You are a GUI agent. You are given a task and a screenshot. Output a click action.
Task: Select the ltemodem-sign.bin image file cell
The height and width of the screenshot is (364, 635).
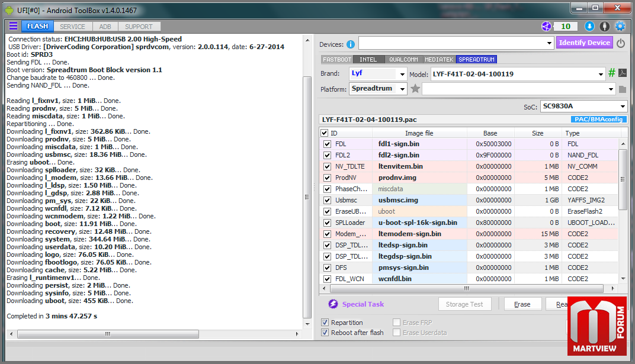coord(419,234)
